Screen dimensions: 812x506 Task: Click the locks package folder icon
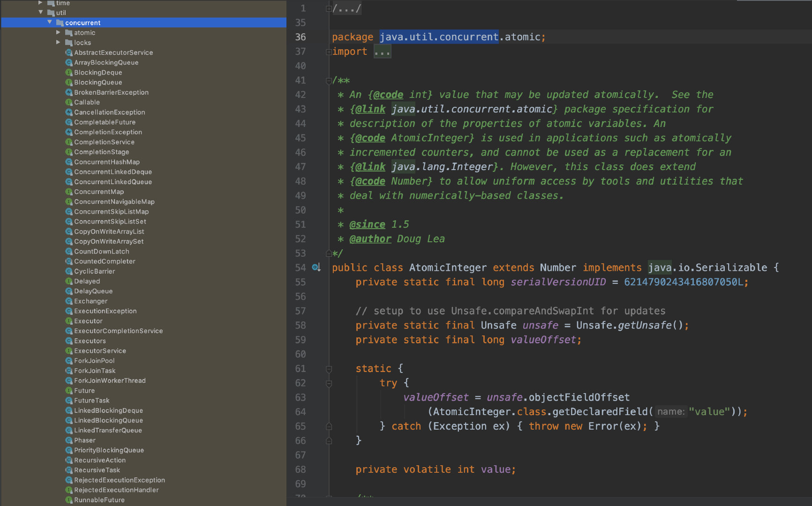pyautogui.click(x=68, y=43)
